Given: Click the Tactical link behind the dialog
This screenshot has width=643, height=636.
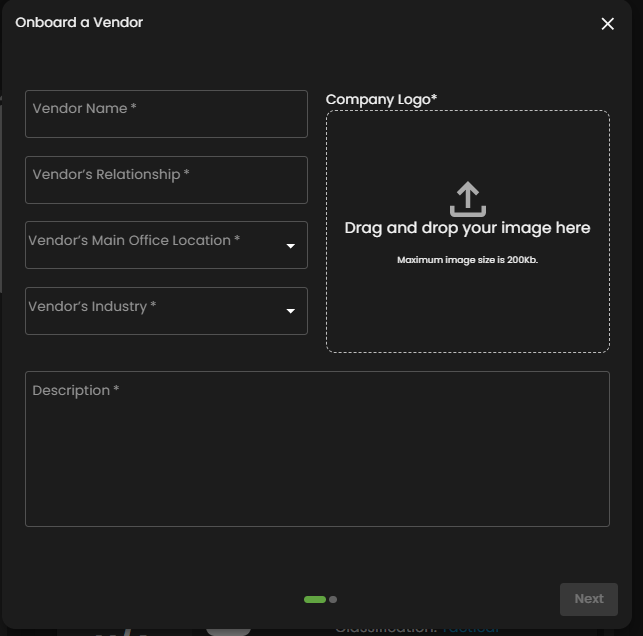Looking at the screenshot, I should pyautogui.click(x=470, y=629).
